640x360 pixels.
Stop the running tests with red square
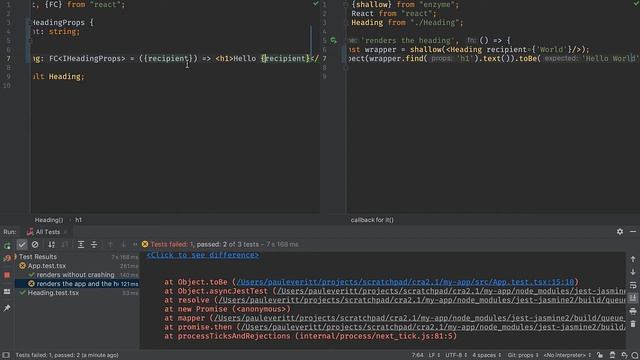7,275
